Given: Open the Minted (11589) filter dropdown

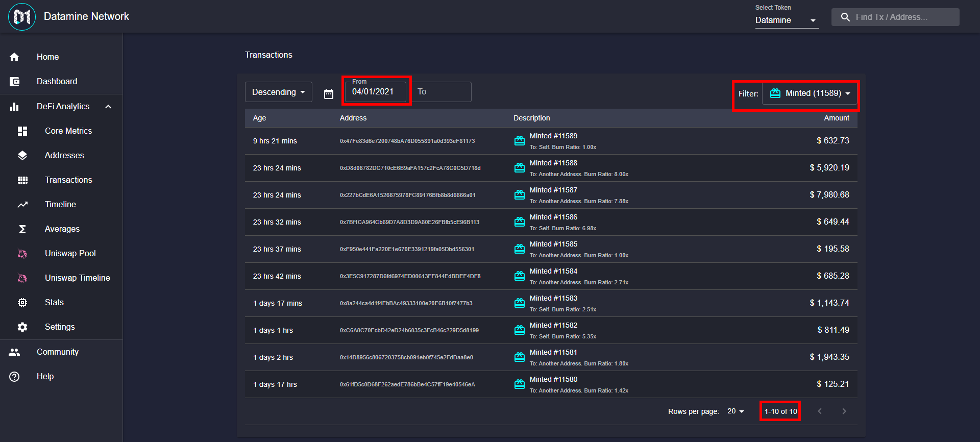Looking at the screenshot, I should click(810, 93).
